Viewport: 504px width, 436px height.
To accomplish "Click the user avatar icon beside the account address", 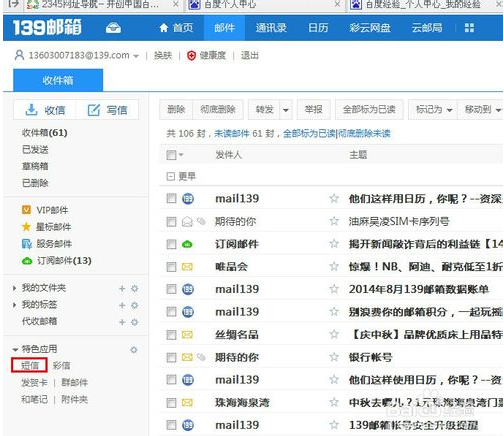I will tap(20, 55).
